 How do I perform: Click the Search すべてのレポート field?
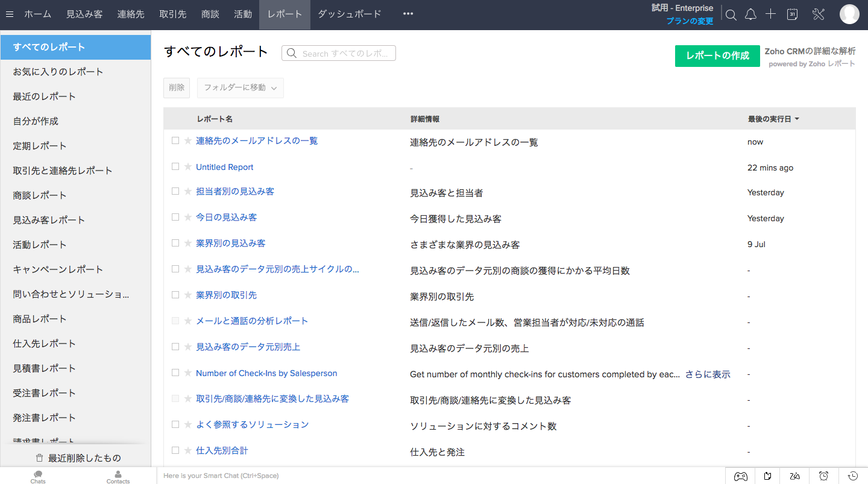339,53
